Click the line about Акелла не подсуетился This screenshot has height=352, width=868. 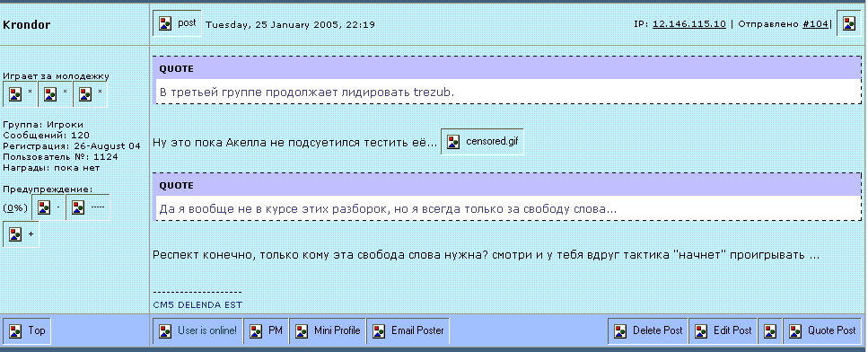point(295,142)
